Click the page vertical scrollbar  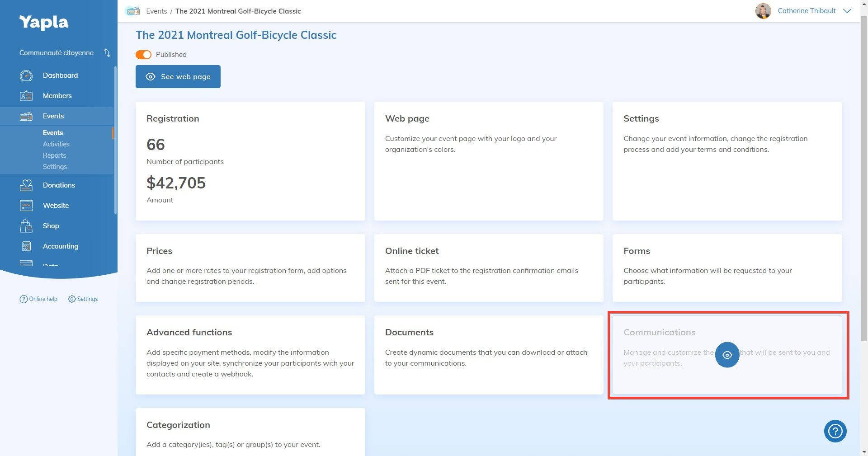pos(864,181)
